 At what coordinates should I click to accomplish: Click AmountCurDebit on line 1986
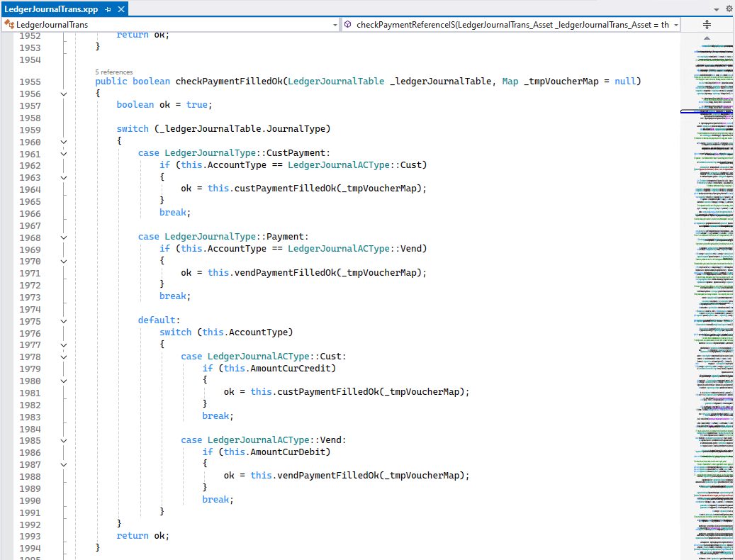click(288, 452)
